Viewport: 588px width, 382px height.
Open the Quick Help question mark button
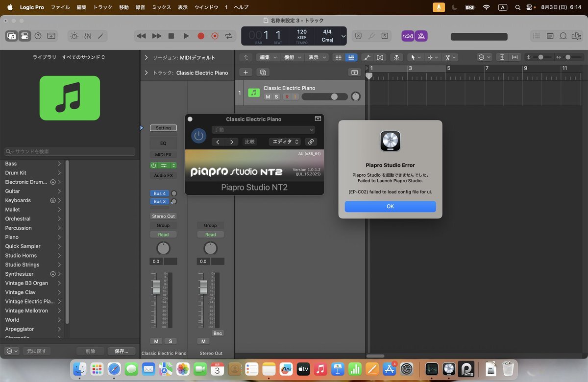coord(38,36)
